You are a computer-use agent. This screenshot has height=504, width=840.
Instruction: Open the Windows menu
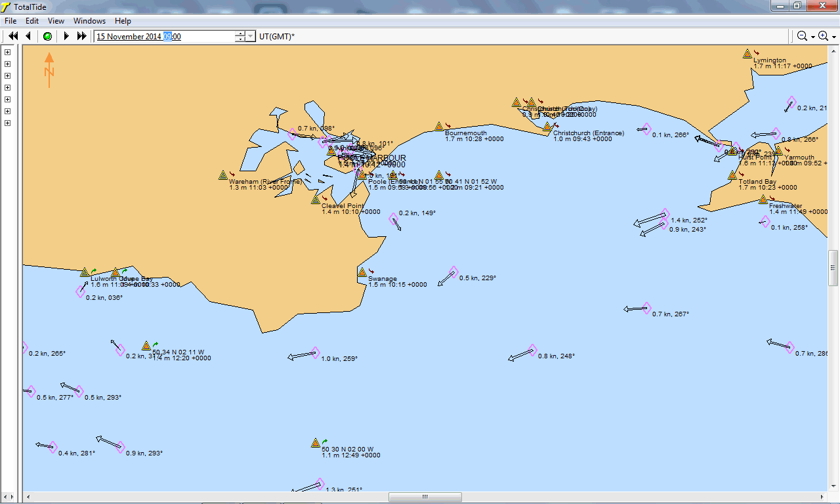coord(89,21)
